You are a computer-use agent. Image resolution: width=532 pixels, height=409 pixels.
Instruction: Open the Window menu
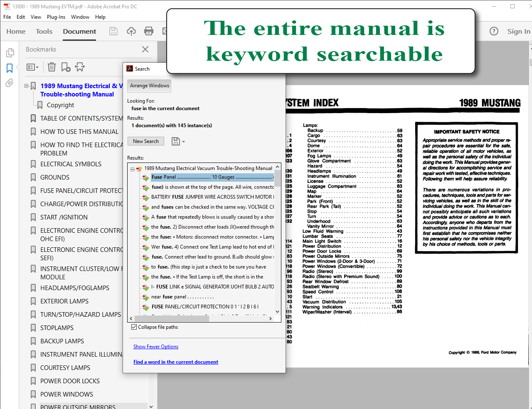(80, 17)
